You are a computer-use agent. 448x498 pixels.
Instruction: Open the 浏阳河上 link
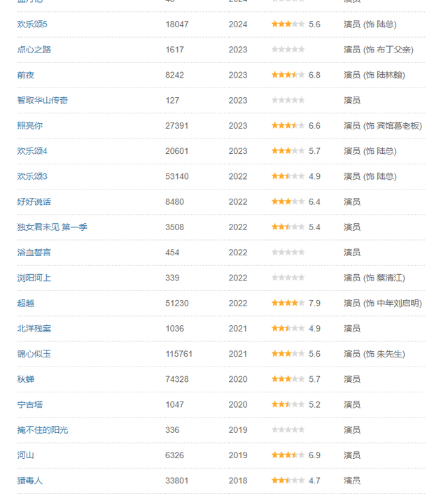tap(34, 278)
